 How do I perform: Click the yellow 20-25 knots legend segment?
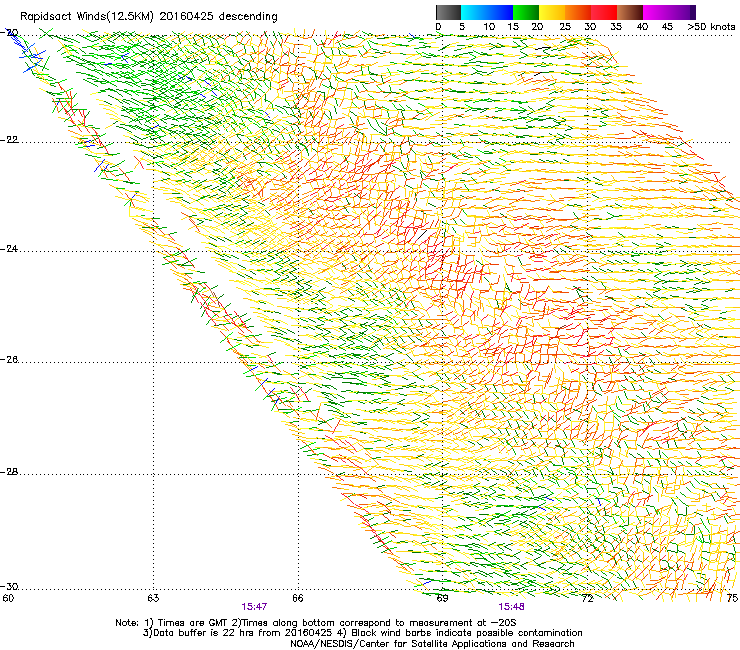(x=552, y=12)
